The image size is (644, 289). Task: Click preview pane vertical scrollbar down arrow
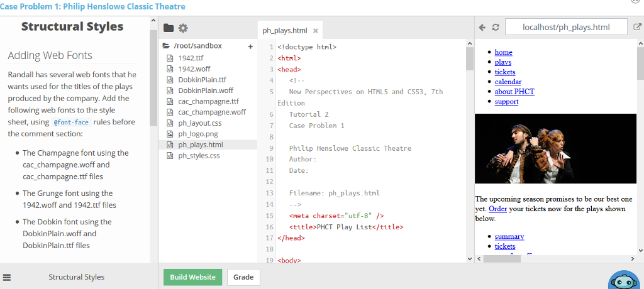click(640, 251)
